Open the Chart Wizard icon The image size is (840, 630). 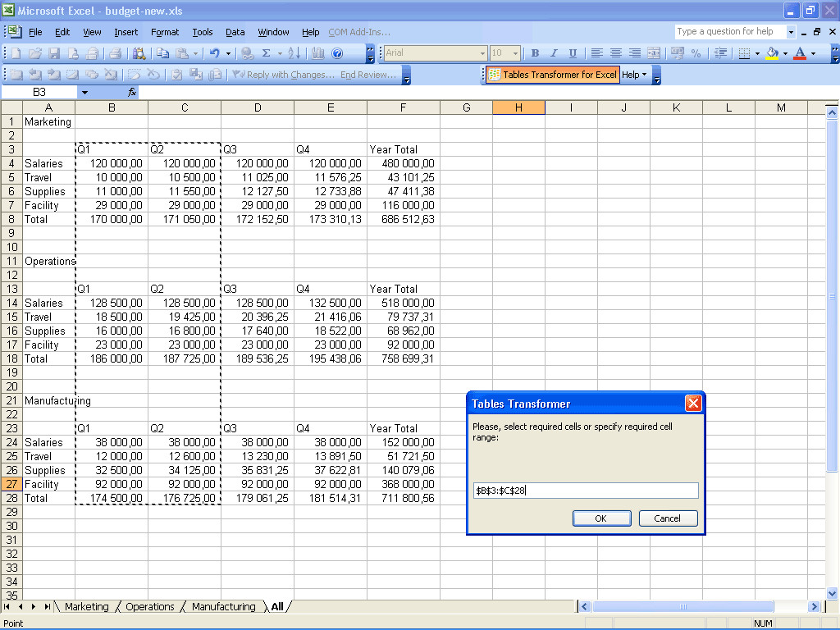coord(318,53)
